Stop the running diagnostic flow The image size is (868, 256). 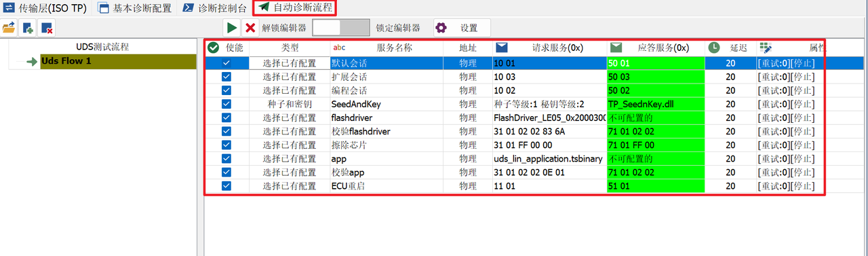[250, 28]
